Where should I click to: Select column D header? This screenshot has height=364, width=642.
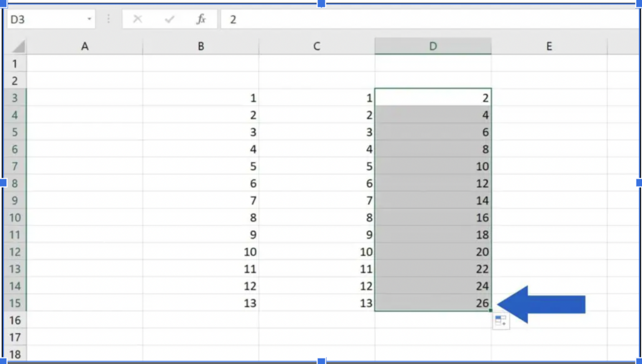point(433,46)
